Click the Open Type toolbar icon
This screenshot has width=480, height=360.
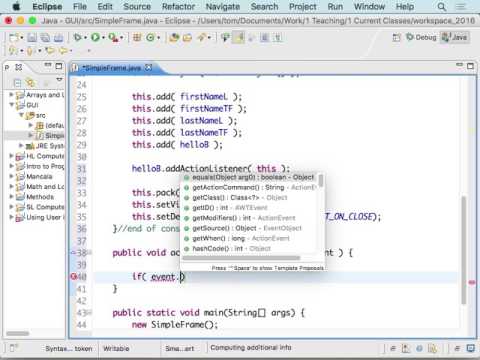[174, 38]
